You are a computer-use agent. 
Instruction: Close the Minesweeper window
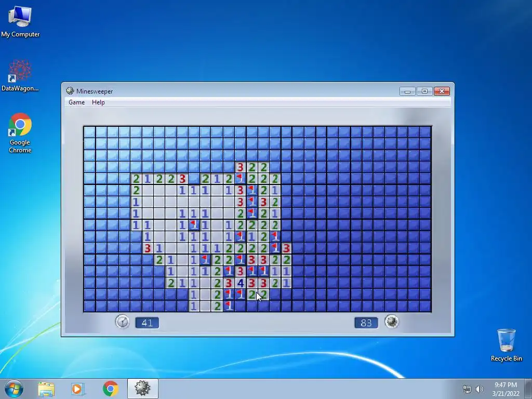[x=442, y=91]
